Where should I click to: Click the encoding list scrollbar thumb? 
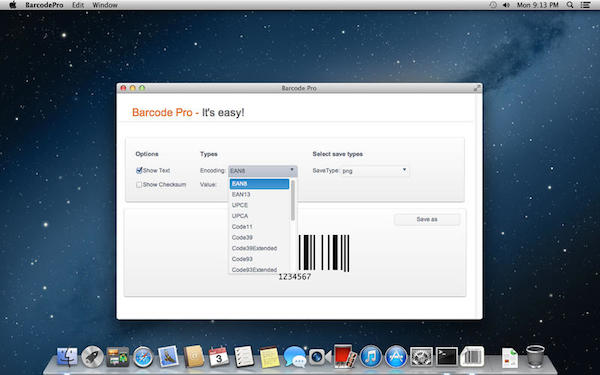(x=293, y=200)
